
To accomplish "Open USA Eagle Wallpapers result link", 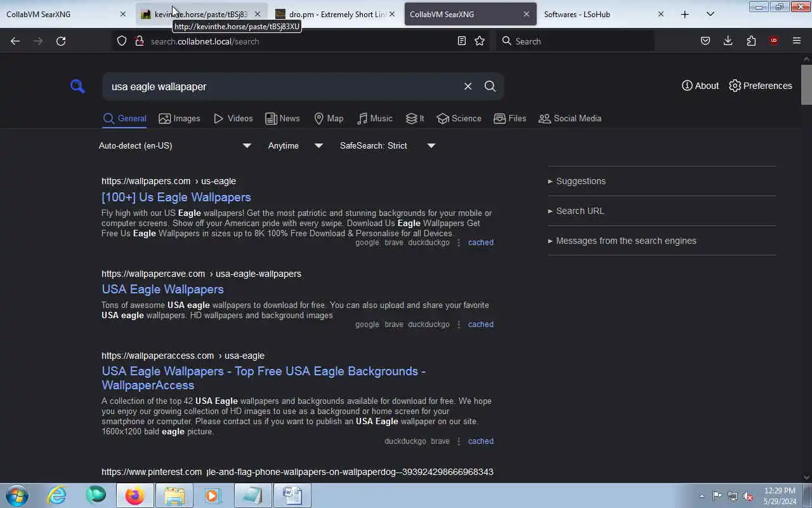I will 162,289.
